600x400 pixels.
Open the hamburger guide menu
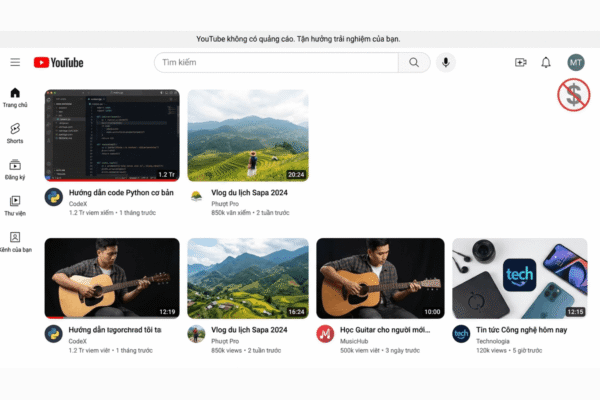(x=15, y=62)
